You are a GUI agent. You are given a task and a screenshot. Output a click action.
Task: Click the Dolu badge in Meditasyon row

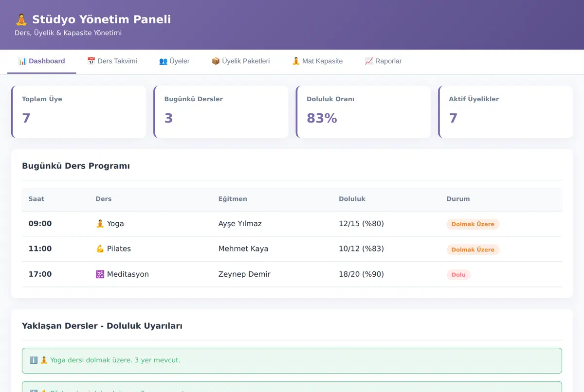[458, 275]
